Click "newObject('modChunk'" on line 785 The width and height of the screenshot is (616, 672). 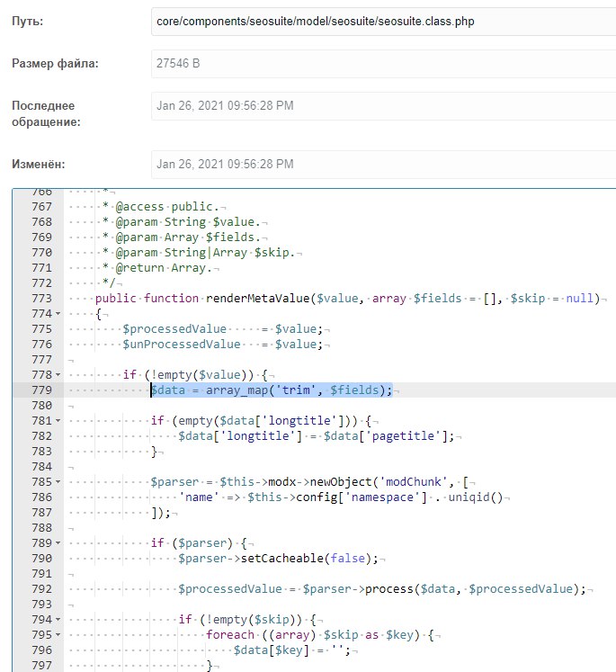click(x=379, y=482)
